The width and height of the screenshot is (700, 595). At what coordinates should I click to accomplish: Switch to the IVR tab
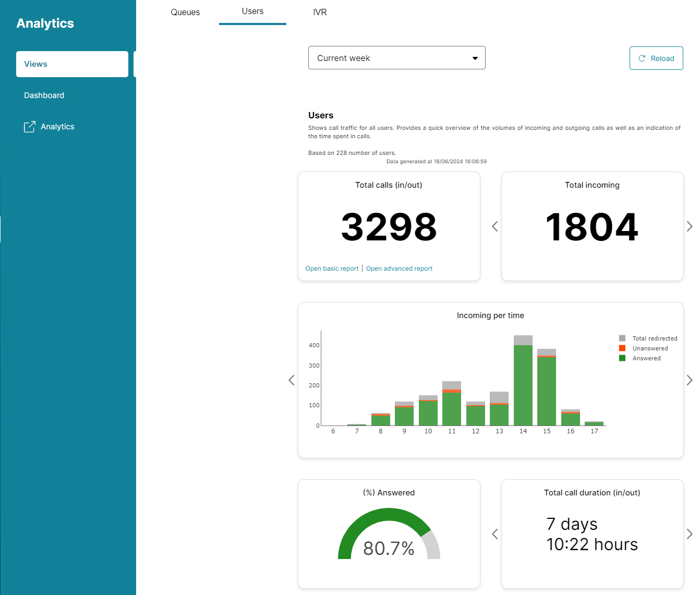[x=320, y=12]
